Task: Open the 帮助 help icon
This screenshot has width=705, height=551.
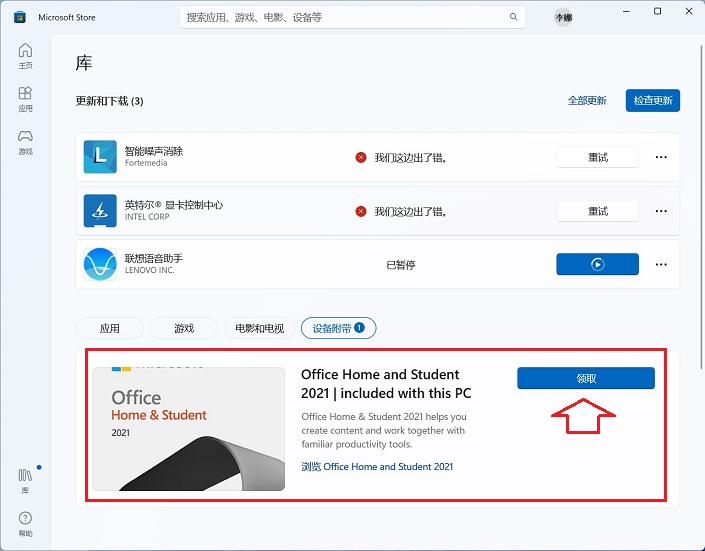Action: [25, 522]
